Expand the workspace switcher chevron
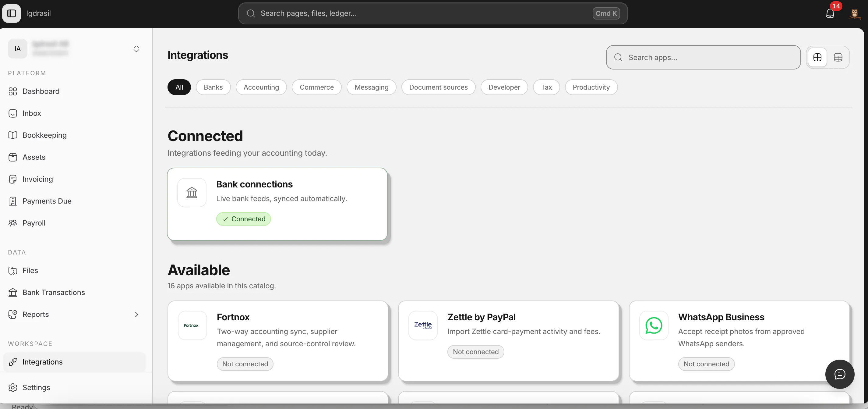This screenshot has height=409, width=868. (136, 49)
